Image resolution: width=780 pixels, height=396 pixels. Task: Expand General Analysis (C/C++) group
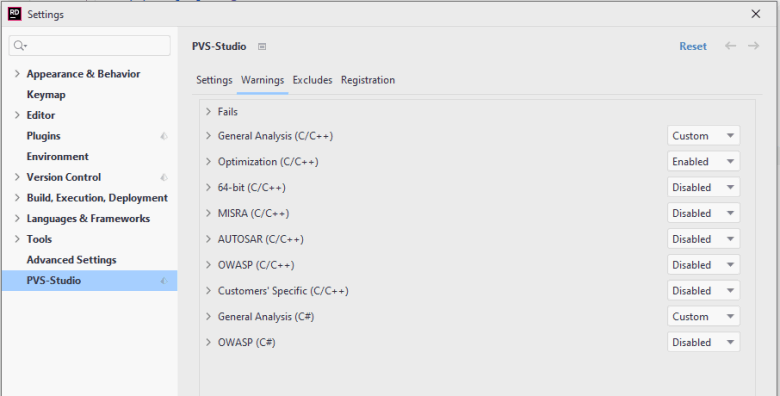pyautogui.click(x=209, y=136)
